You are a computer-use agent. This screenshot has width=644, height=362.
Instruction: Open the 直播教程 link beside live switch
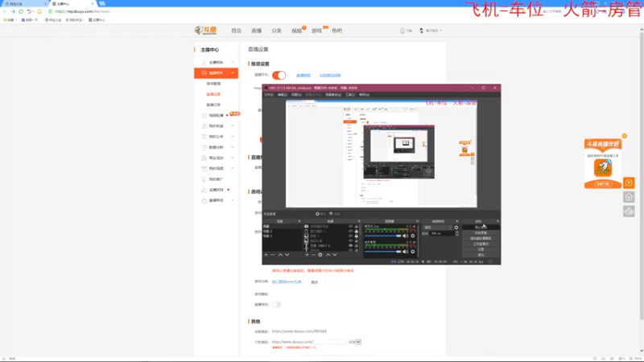[303, 76]
